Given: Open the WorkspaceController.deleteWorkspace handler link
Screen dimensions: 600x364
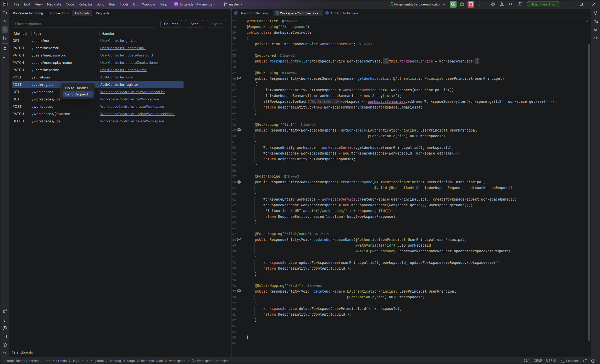Looking at the screenshot, I should pos(132,121).
